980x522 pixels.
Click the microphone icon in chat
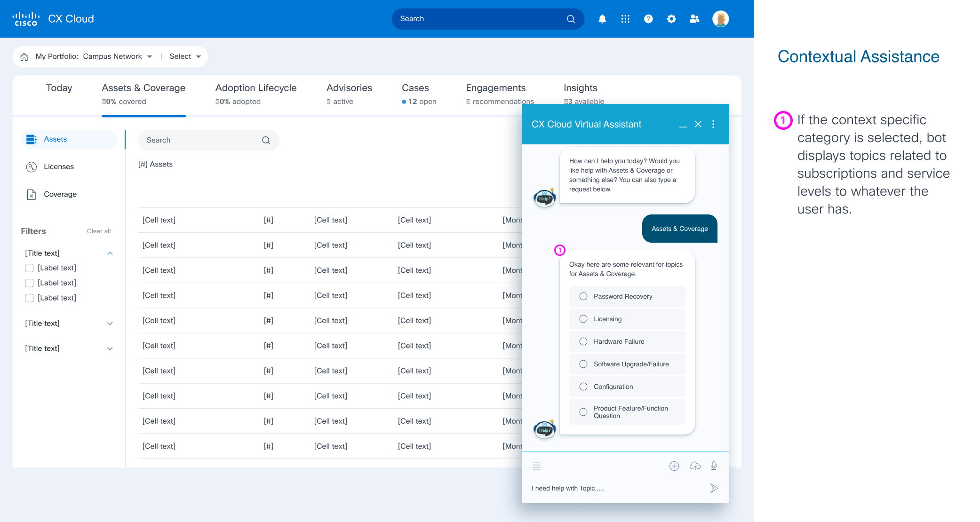click(714, 466)
